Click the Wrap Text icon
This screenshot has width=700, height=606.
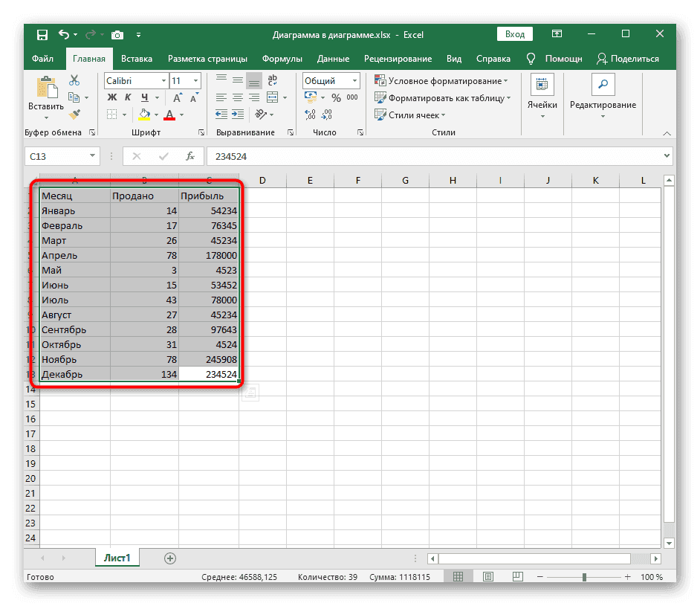click(x=273, y=80)
